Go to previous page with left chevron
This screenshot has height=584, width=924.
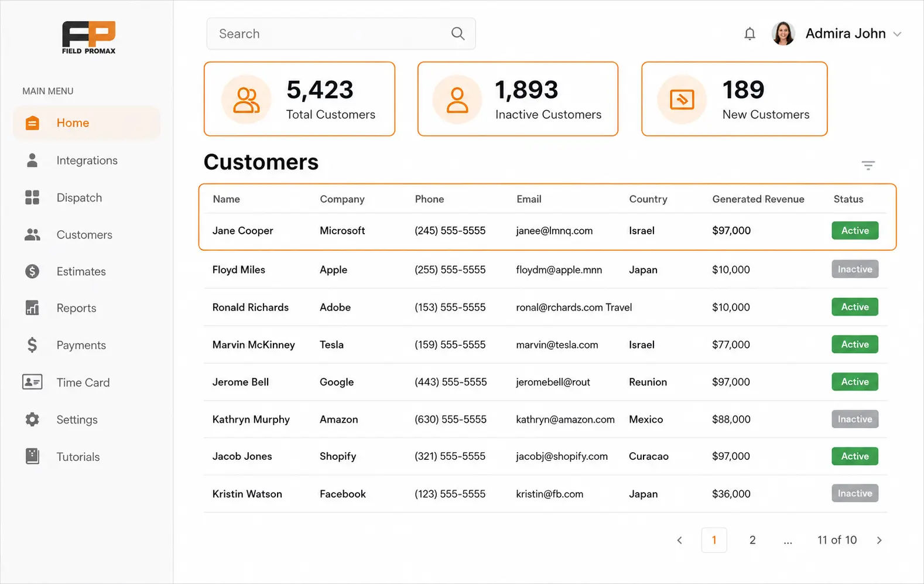coord(679,540)
